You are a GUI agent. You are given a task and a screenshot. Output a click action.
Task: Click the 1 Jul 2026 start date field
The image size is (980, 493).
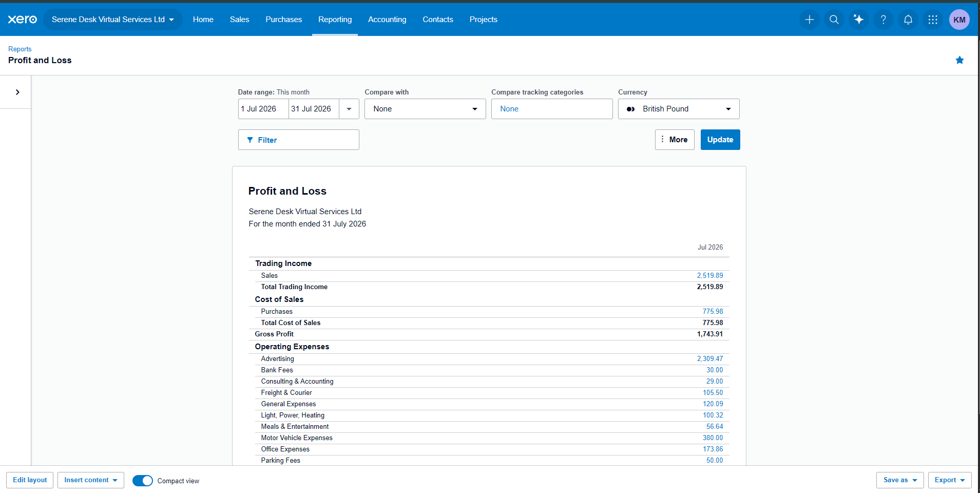(x=263, y=109)
